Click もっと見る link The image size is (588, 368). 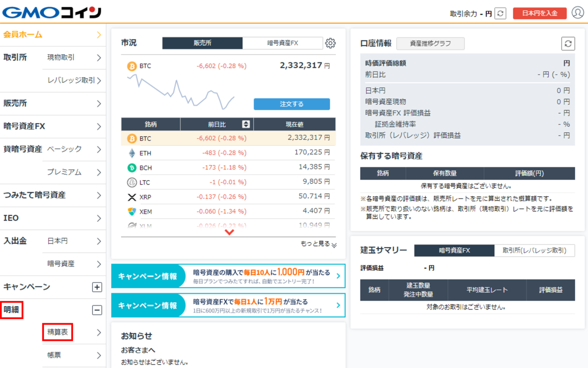click(x=318, y=244)
